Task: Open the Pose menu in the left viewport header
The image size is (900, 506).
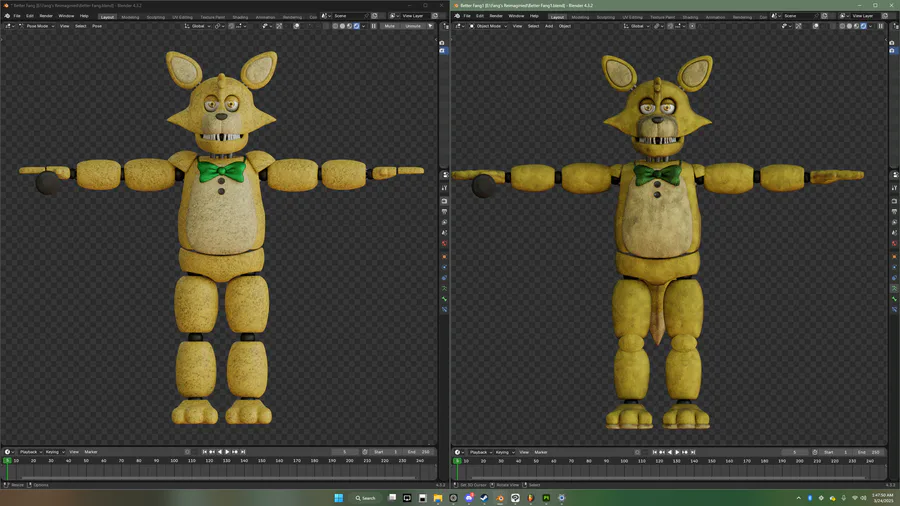Action: point(97,26)
